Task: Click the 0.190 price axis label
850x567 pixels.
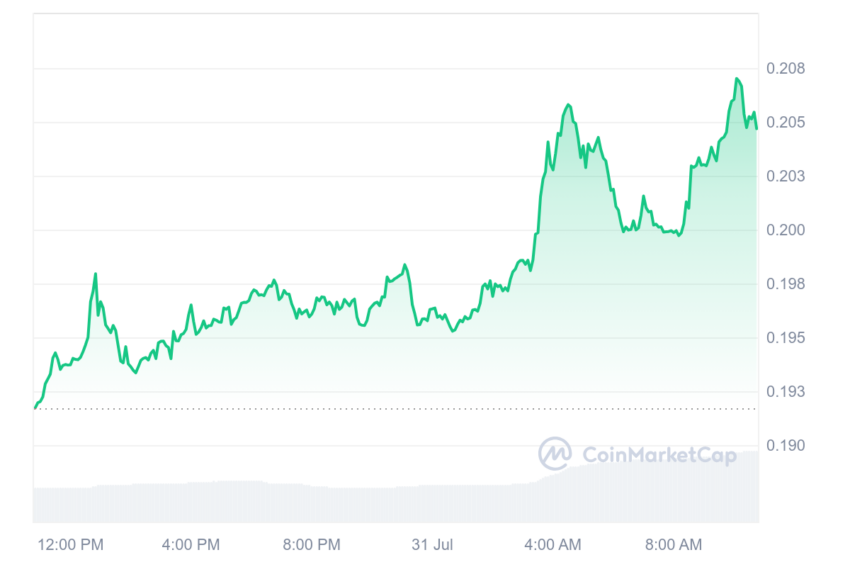Action: [785, 446]
